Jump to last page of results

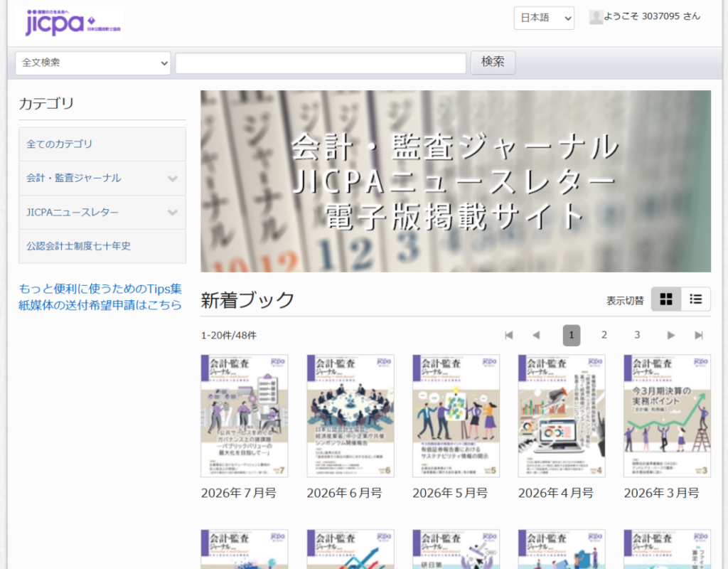(699, 336)
